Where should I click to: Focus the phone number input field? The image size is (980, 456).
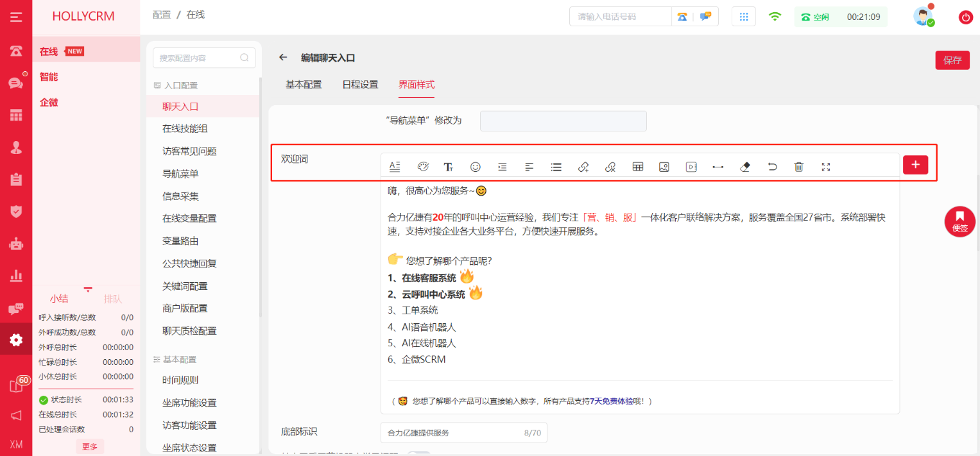pyautogui.click(x=621, y=17)
